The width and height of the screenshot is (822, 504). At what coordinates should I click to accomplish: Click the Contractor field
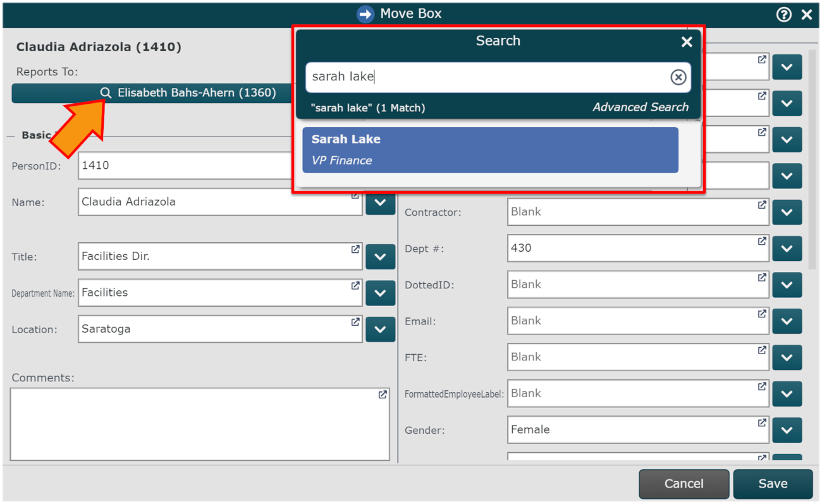coord(638,212)
